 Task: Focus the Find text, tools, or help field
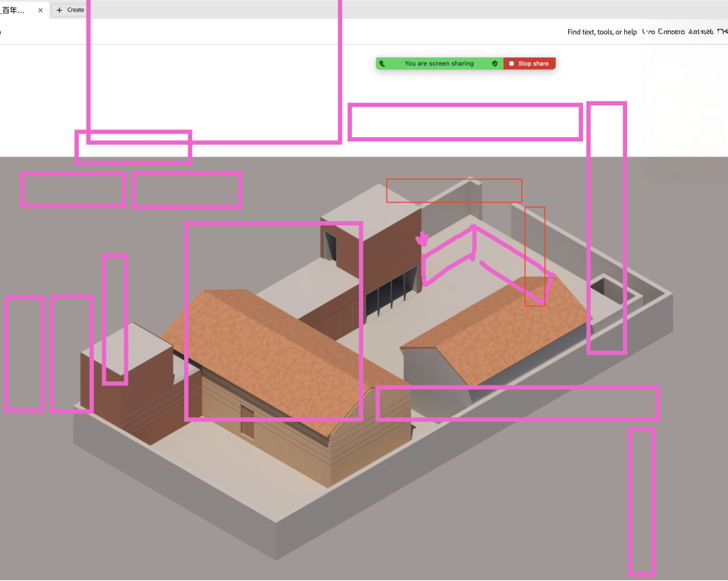[601, 32]
